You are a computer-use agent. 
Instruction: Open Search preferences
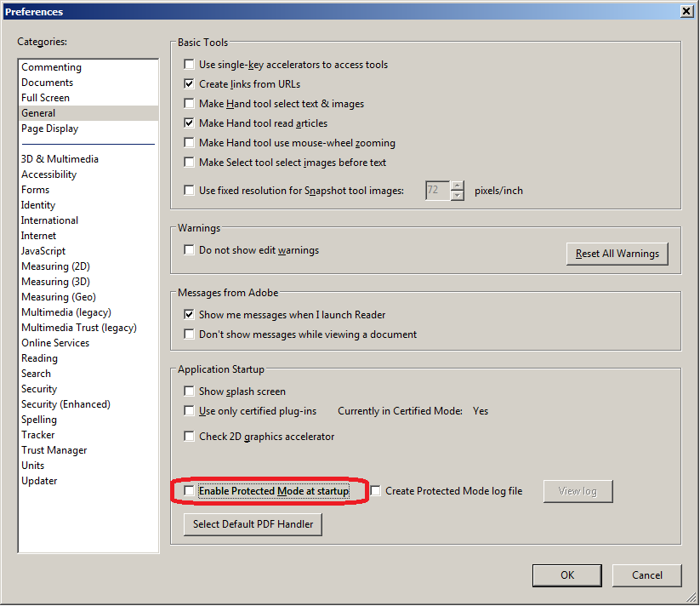coord(88,374)
